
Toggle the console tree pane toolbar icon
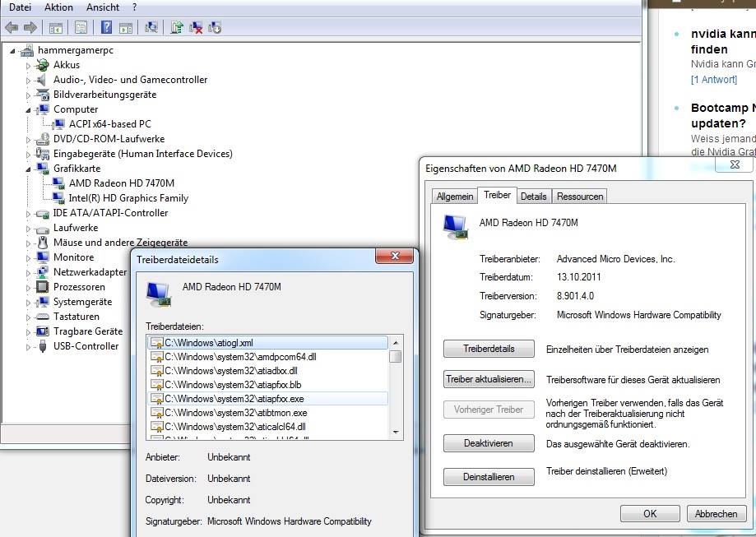55,28
